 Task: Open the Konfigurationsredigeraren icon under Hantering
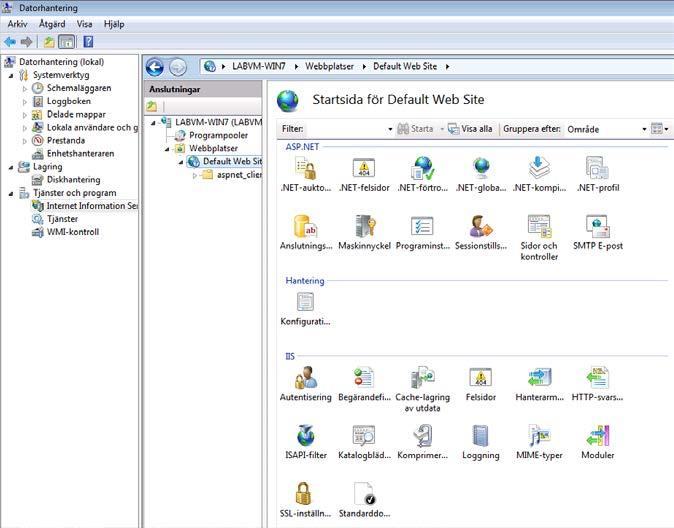(x=306, y=302)
